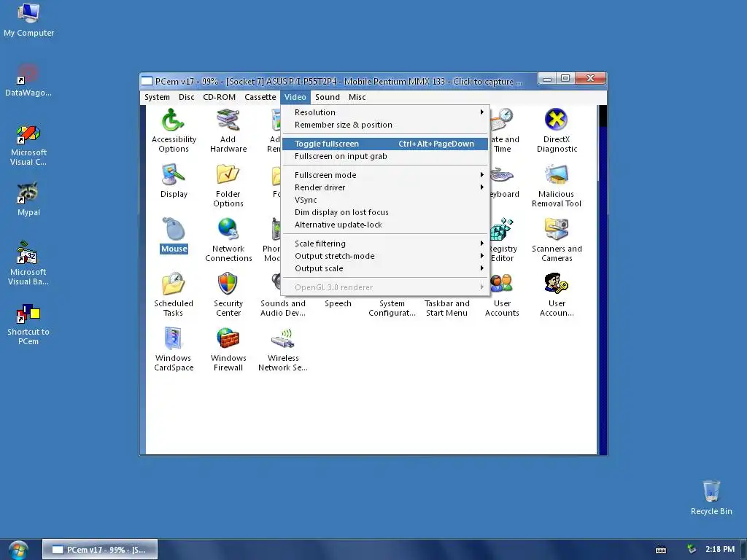This screenshot has width=747, height=560.
Task: Expand the Fullscreen mode submenu
Action: [x=385, y=175]
